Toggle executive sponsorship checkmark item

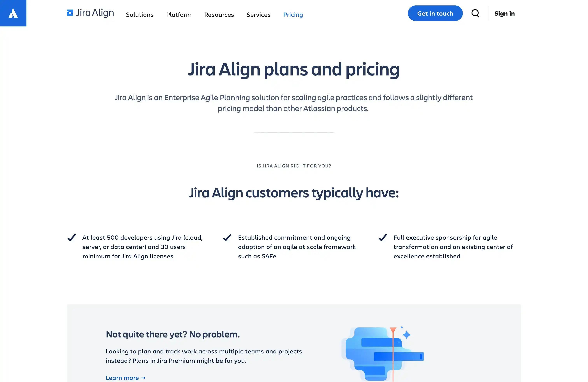coord(382,237)
